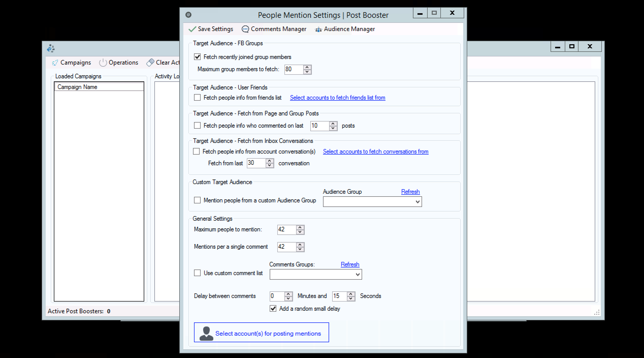The image size is (644, 358).
Task: Open Audience Manager from the toolbar
Action: [345, 29]
